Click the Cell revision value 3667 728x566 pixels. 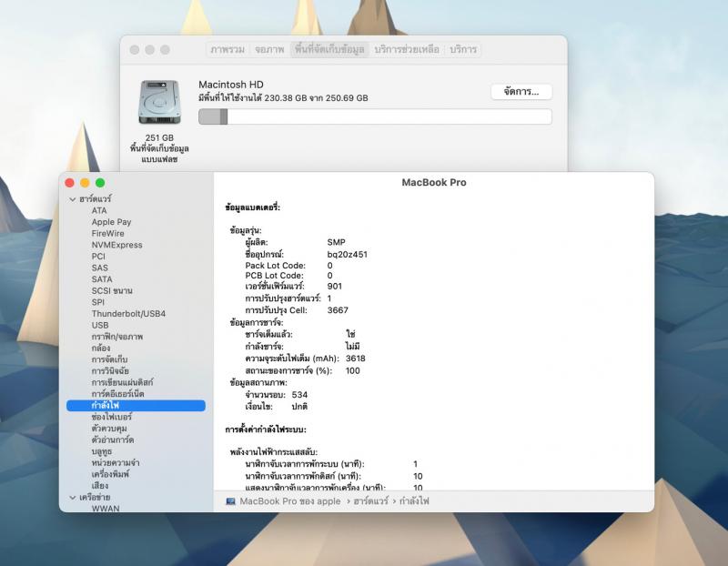338,310
